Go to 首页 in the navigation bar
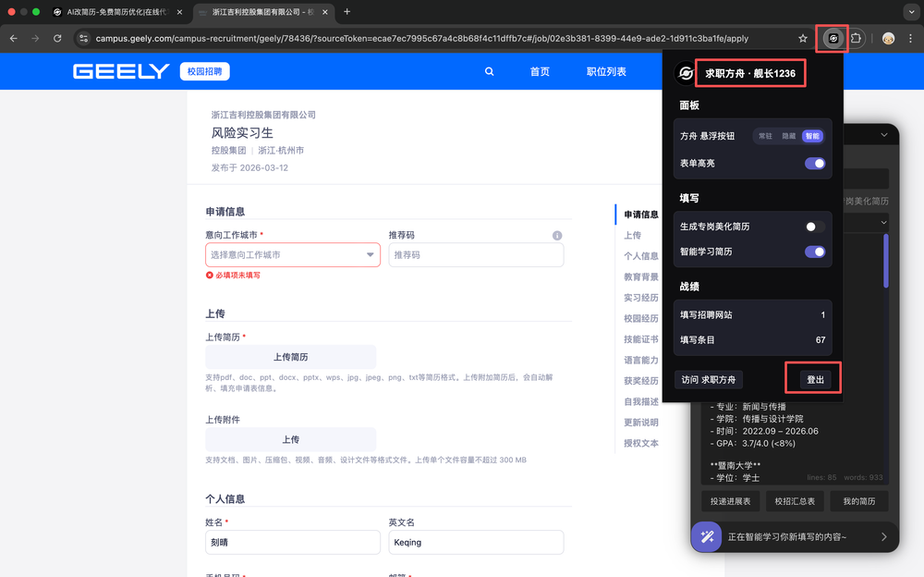The width and height of the screenshot is (924, 577). tap(540, 72)
